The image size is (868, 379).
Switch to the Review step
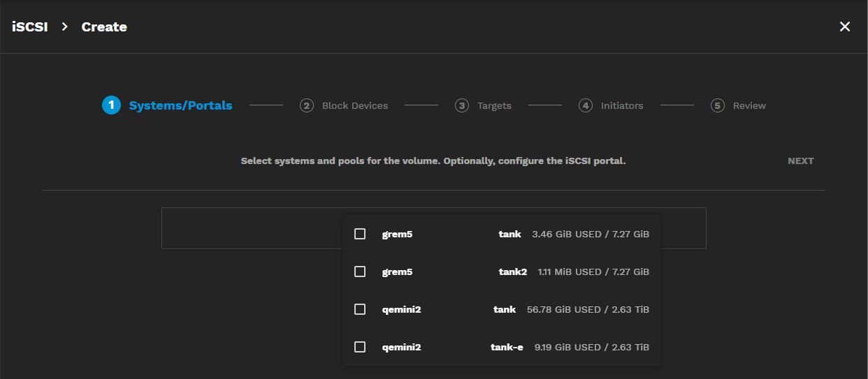coord(749,105)
